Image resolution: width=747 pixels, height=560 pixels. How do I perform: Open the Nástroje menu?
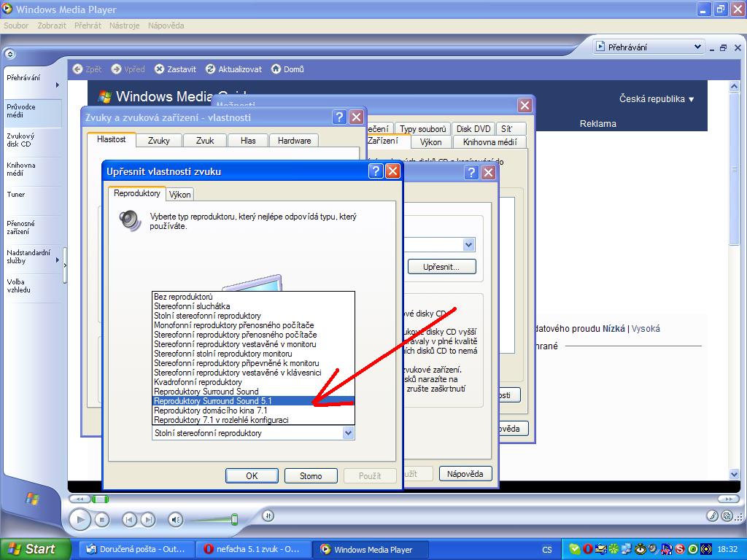[x=124, y=26]
